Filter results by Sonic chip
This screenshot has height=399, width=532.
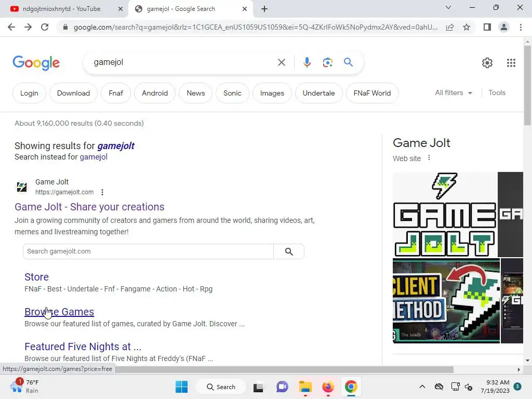[x=232, y=93]
